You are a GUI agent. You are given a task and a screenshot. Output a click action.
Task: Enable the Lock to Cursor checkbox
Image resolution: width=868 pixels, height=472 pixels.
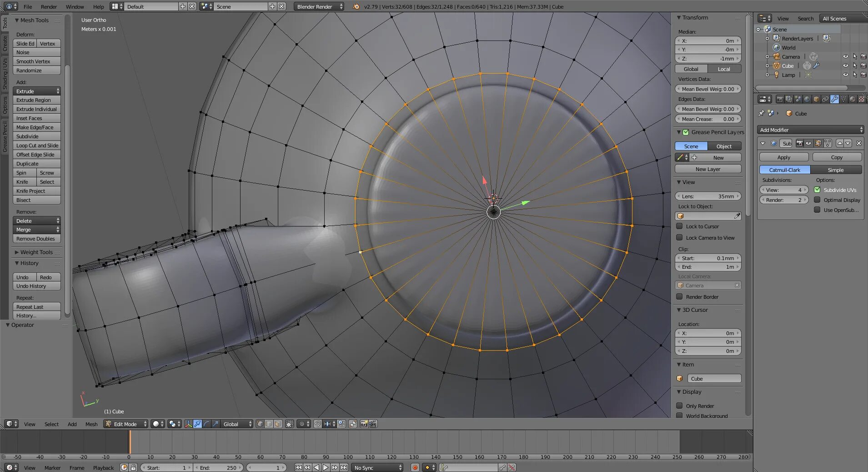(x=679, y=226)
